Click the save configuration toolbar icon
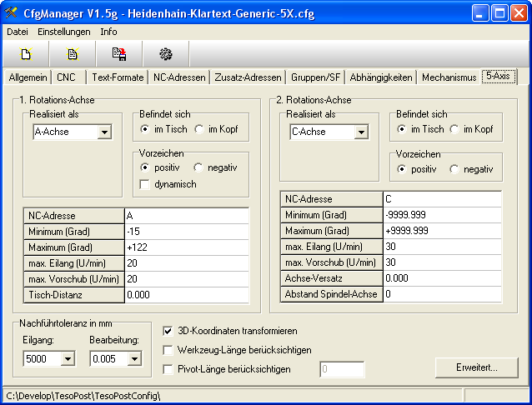Screen dimensions: 532x405 click(x=119, y=54)
